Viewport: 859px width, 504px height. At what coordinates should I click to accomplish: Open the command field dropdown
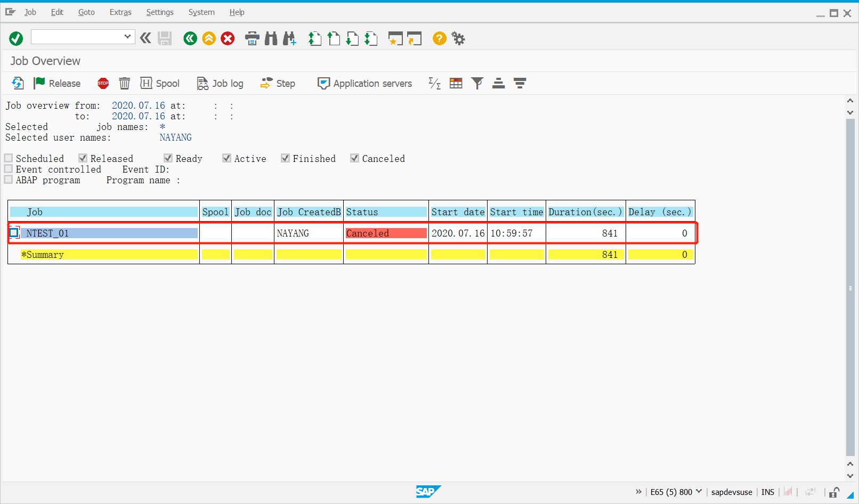click(128, 37)
